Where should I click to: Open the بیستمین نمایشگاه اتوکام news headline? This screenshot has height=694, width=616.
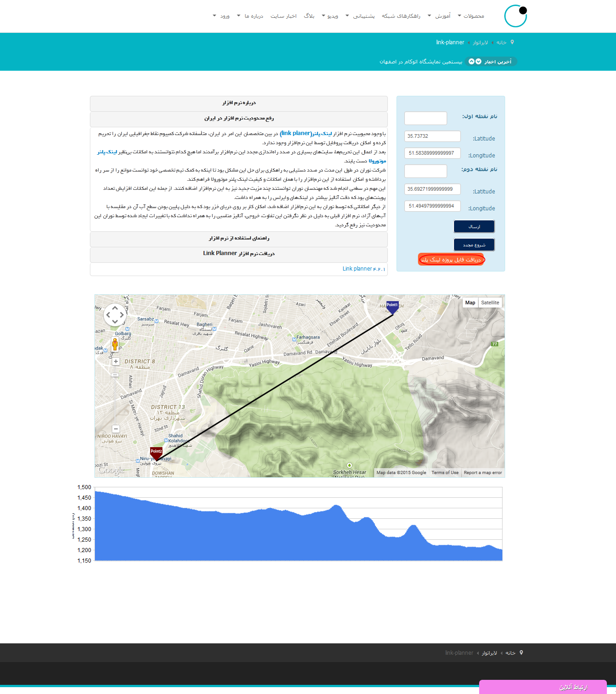(421, 62)
